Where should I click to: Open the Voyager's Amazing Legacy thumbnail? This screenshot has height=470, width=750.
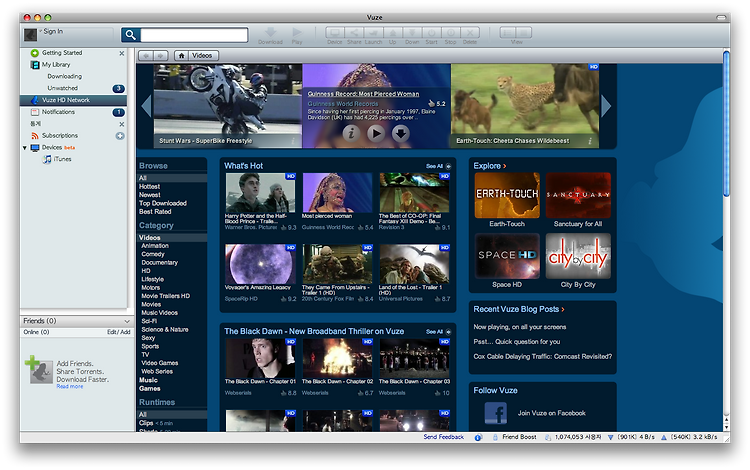point(260,264)
